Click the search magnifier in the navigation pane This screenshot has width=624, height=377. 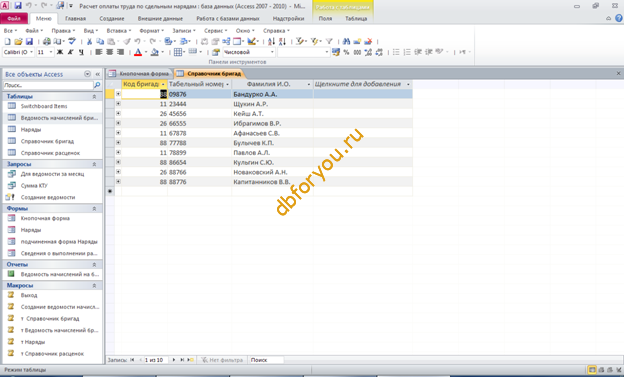click(x=97, y=85)
